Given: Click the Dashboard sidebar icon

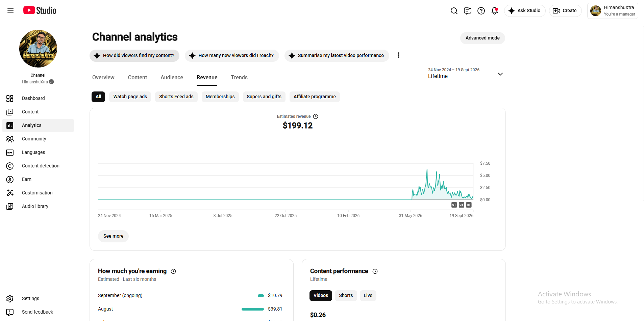Looking at the screenshot, I should tap(10, 98).
